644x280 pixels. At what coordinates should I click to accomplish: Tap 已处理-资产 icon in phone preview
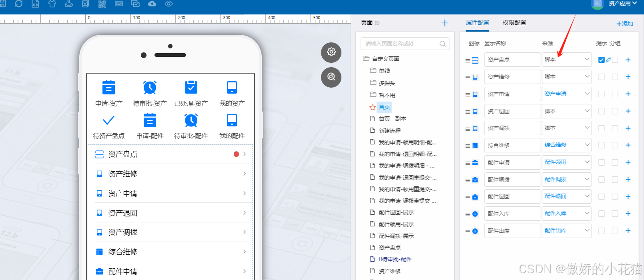(191, 87)
